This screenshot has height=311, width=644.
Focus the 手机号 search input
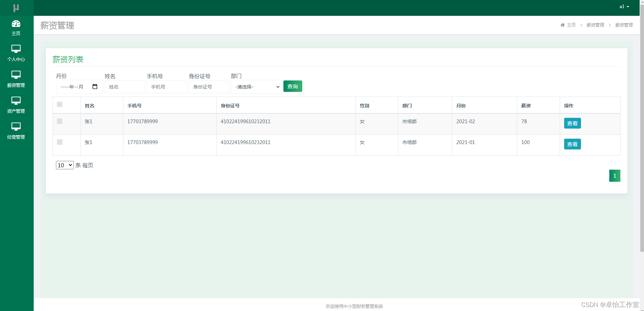tap(167, 87)
